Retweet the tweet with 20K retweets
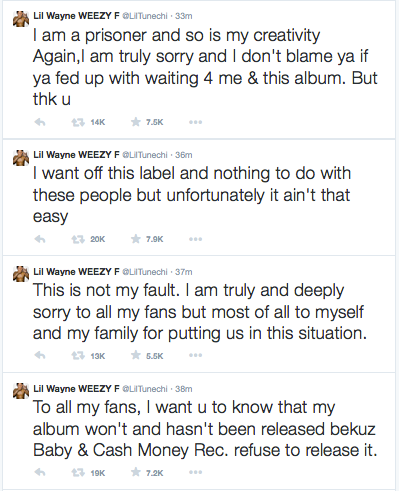 78,239
